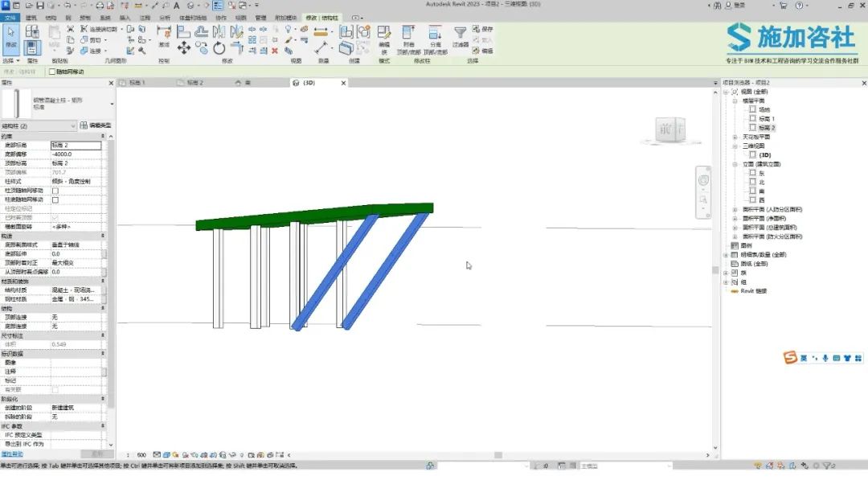This screenshot has height=489, width=868.
Task: Open the 文件 file menu tab
Action: click(10, 18)
